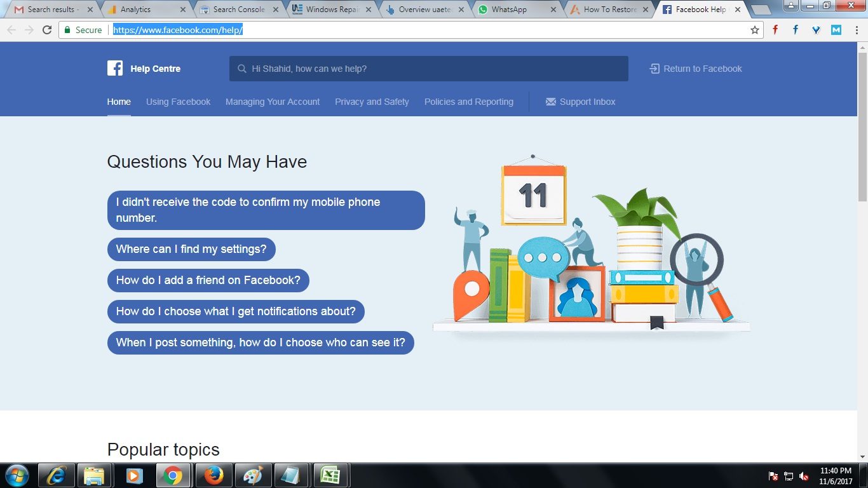Click the 'Questions You May Have' heading
The height and width of the screenshot is (488, 868).
click(x=207, y=161)
